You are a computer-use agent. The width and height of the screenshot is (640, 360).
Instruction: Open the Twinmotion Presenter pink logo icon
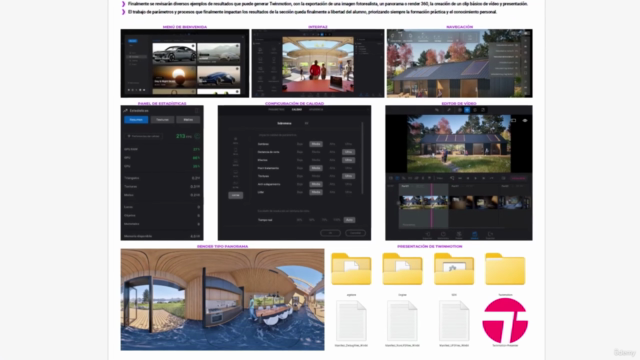(x=505, y=320)
